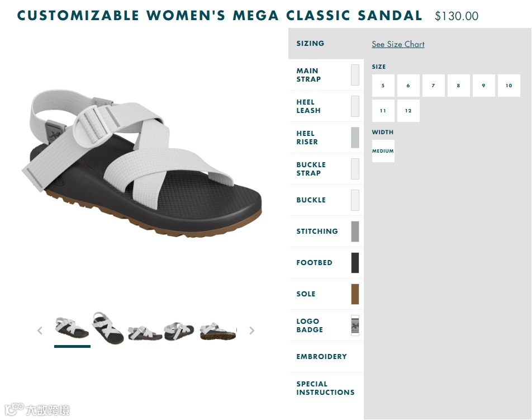This screenshot has height=420, width=532.
Task: Click the next thumbnail arrow
Action: tap(251, 331)
